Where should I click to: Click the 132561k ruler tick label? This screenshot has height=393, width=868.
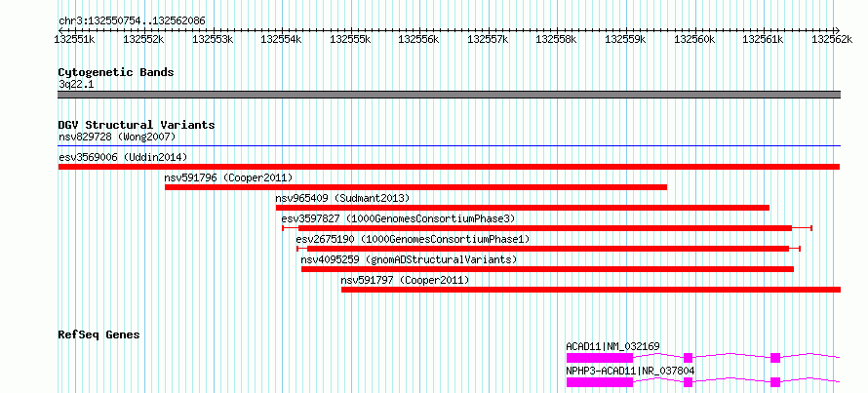point(763,39)
